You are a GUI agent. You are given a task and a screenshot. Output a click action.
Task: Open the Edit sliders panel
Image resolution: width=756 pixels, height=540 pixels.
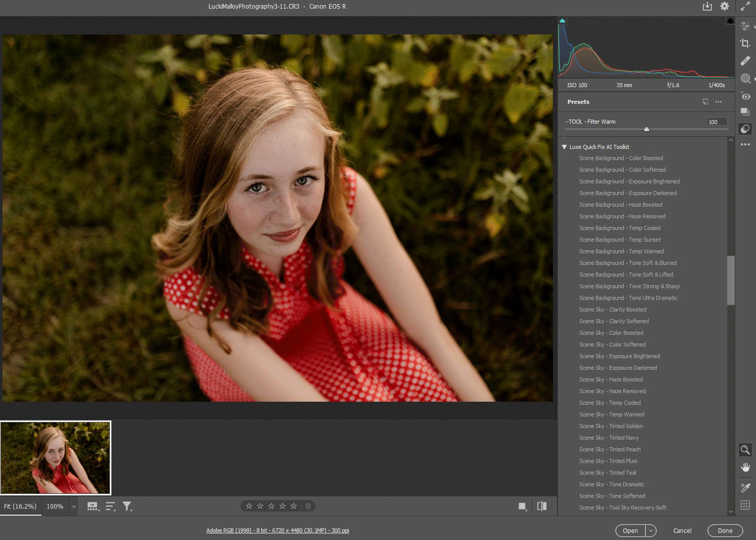click(x=745, y=26)
